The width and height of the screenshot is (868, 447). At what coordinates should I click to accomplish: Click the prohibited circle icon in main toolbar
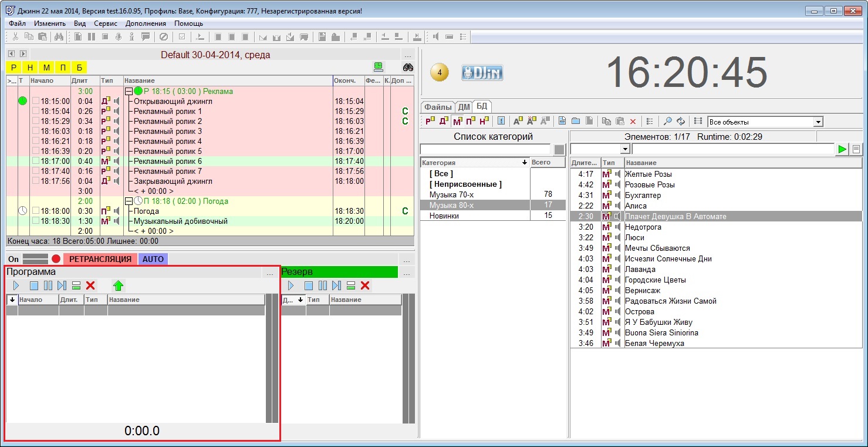click(x=164, y=37)
